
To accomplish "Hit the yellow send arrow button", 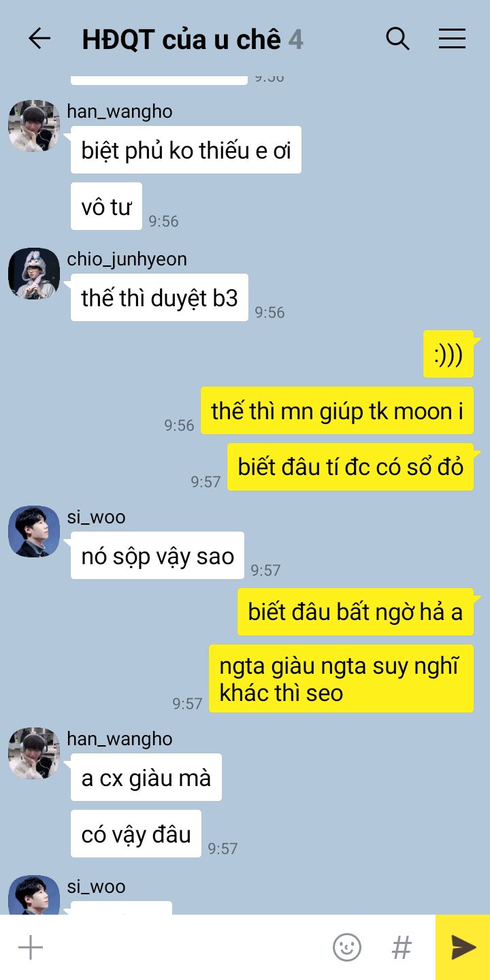I will click(x=463, y=947).
